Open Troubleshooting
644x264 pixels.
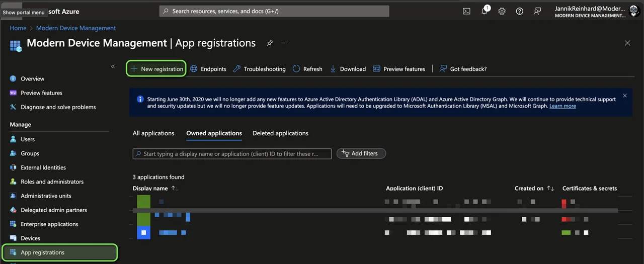click(259, 69)
